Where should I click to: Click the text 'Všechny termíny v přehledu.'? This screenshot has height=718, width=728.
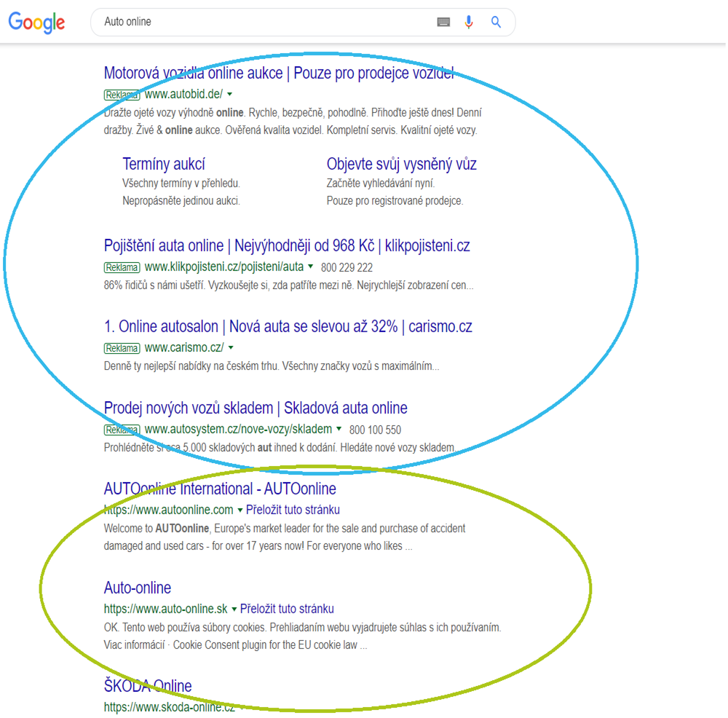click(x=181, y=184)
